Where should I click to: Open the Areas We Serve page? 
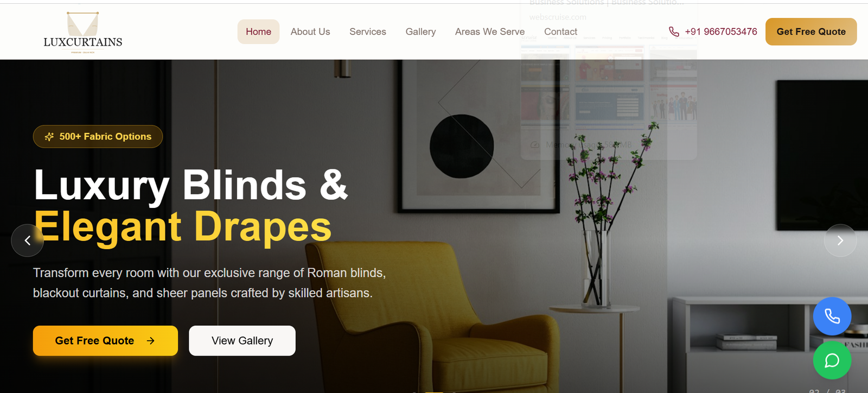[490, 32]
